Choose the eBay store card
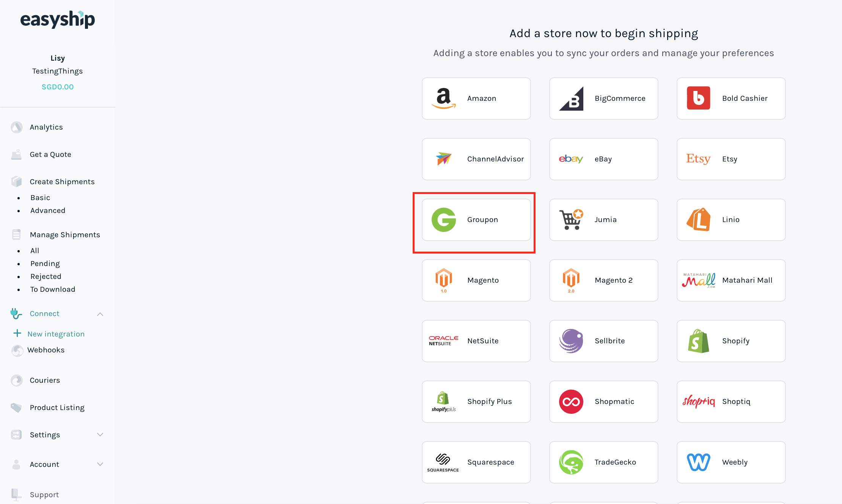The width and height of the screenshot is (842, 504). click(x=603, y=159)
